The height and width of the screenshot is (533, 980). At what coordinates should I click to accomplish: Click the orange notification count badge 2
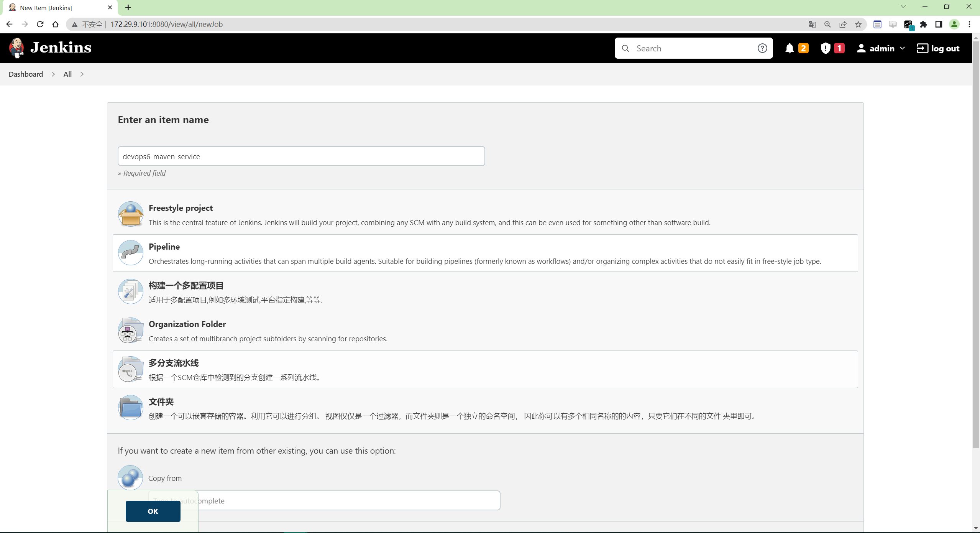[803, 48]
